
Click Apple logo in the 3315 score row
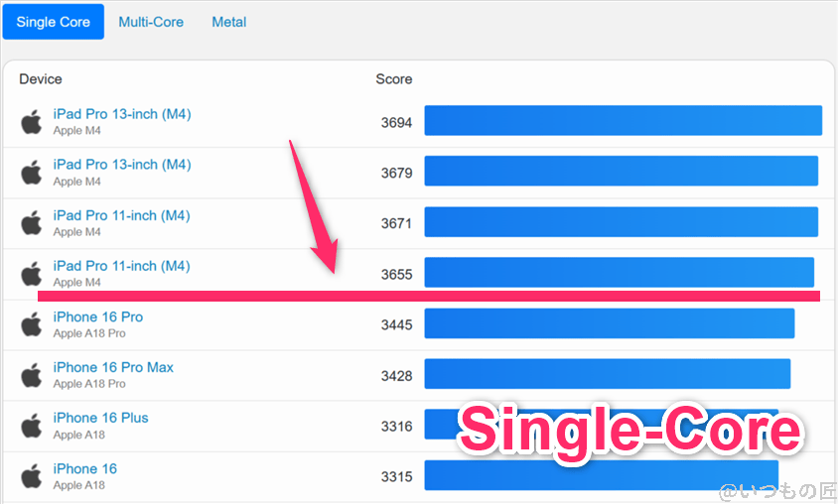32,476
